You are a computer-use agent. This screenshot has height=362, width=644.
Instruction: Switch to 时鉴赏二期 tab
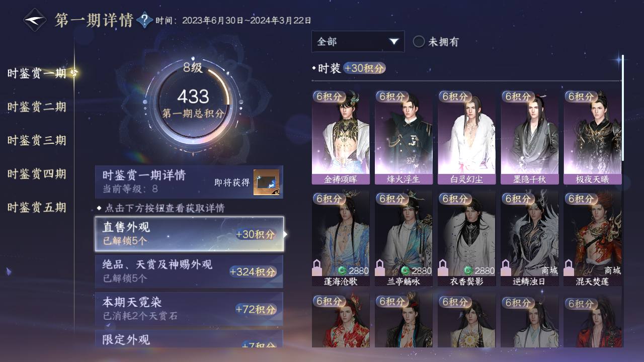point(37,107)
